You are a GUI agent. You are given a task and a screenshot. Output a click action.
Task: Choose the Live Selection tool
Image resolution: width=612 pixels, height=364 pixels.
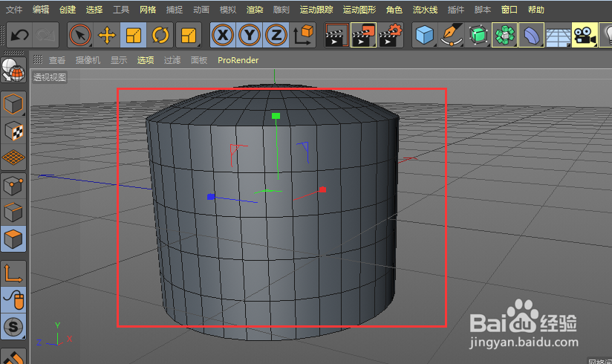[80, 35]
